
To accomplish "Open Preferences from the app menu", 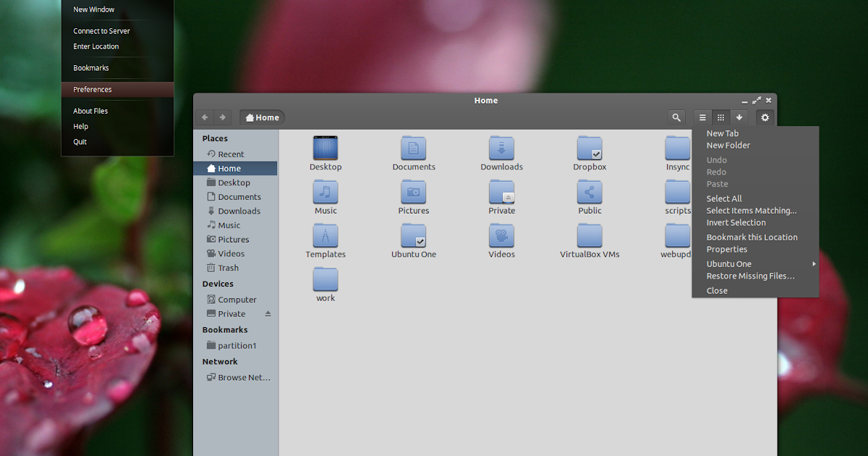I will (x=117, y=90).
